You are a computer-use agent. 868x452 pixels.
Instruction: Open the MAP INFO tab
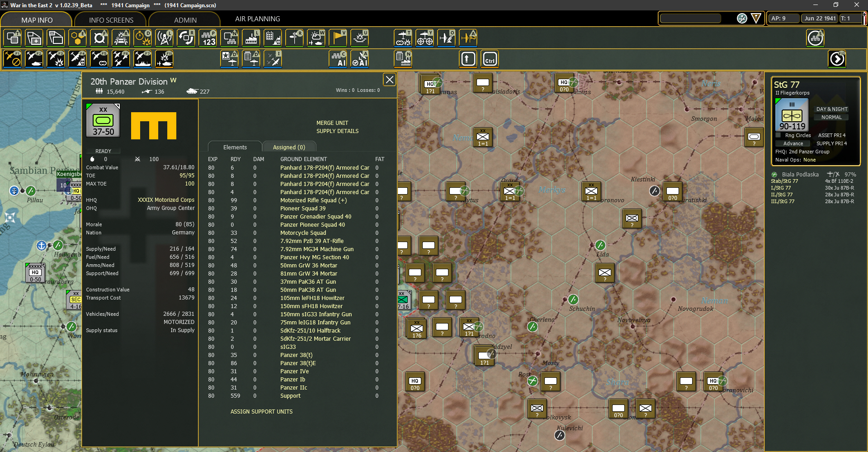pyautogui.click(x=37, y=20)
